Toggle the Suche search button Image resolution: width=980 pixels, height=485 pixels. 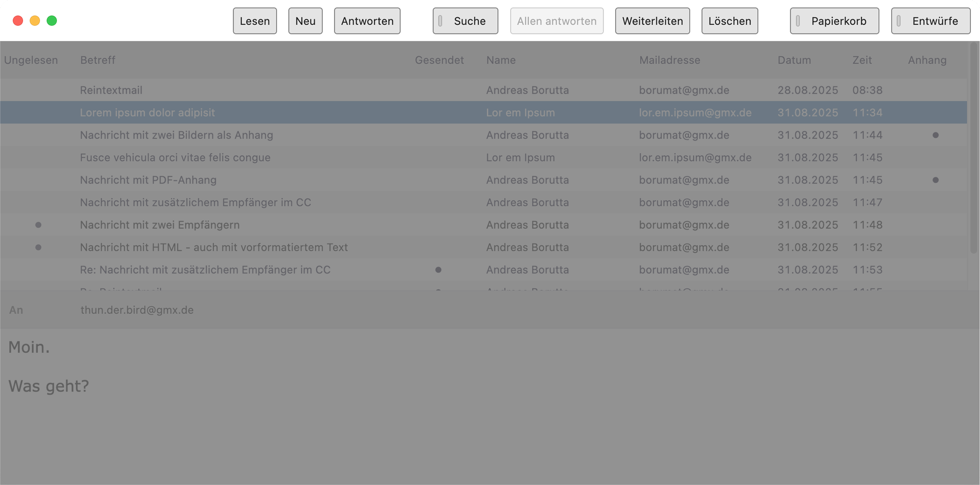[465, 21]
